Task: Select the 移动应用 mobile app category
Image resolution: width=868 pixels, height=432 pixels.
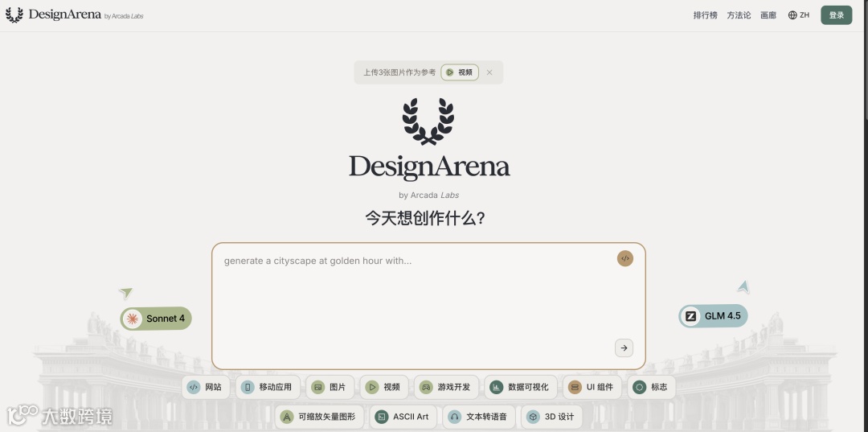Action: pos(268,387)
